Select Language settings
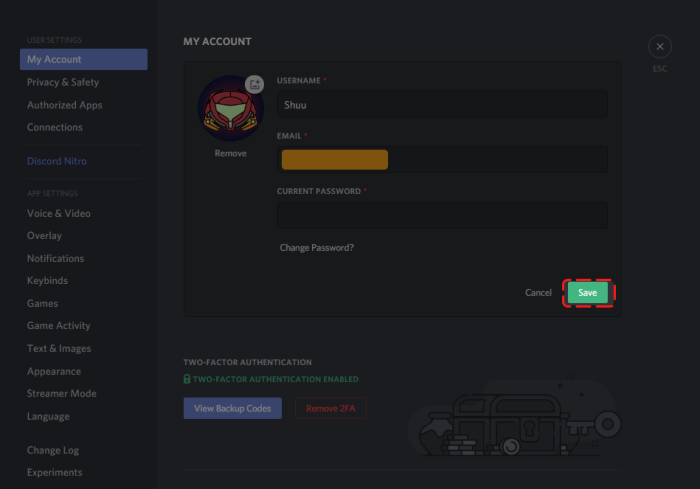 [48, 417]
